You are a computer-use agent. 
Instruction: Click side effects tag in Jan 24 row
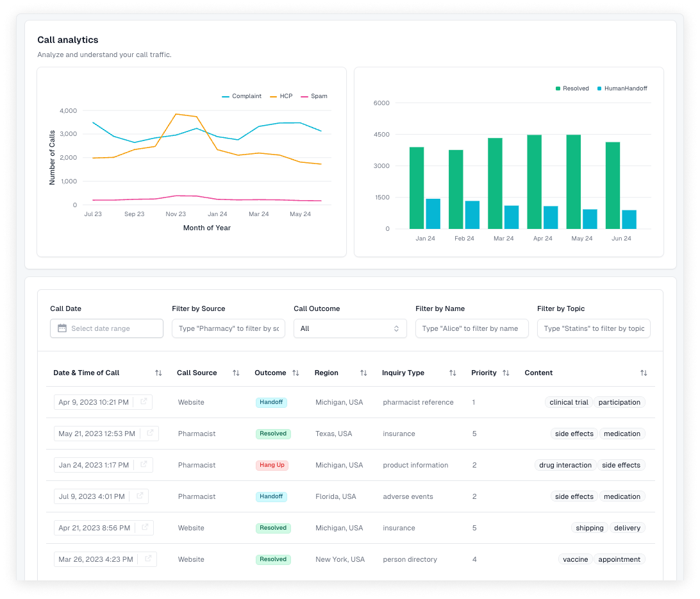click(x=621, y=465)
